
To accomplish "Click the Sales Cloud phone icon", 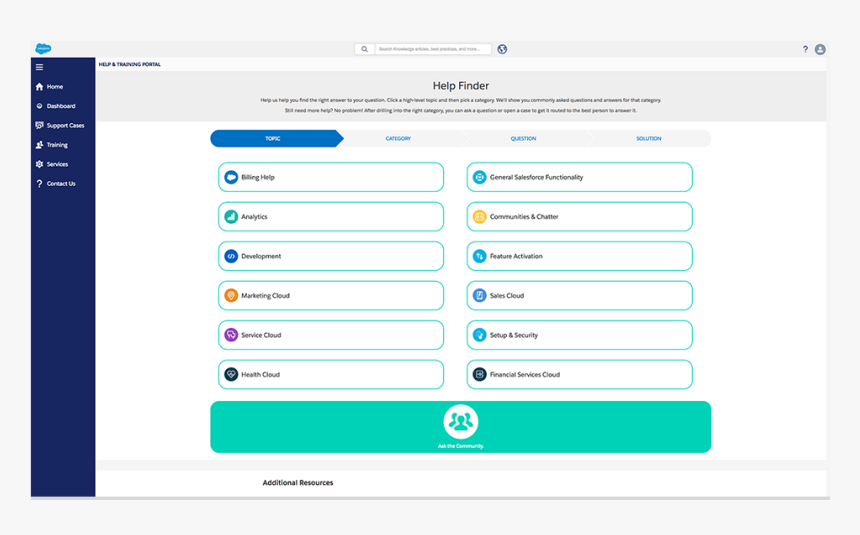I will (x=480, y=296).
